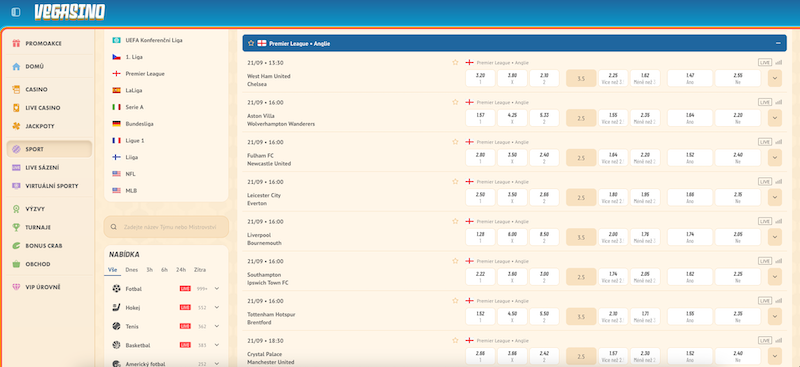Expand more markets for West Ham Chelsea
Image resolution: width=800 pixels, height=367 pixels.
tap(775, 79)
